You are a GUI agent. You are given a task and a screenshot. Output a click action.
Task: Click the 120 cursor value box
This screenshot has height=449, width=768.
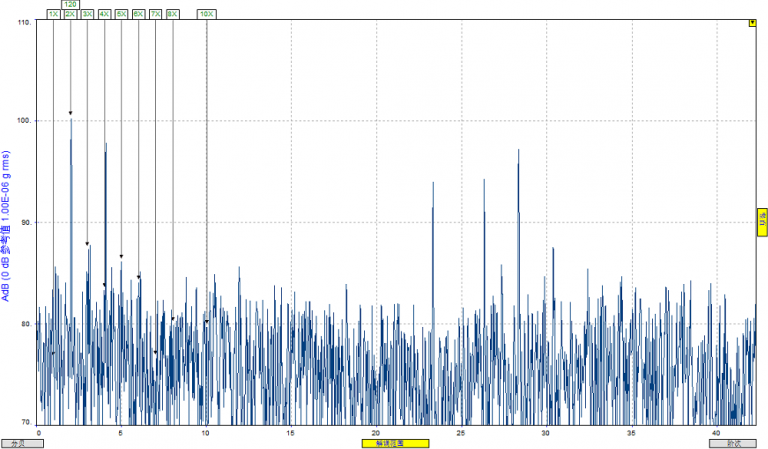(x=71, y=4)
